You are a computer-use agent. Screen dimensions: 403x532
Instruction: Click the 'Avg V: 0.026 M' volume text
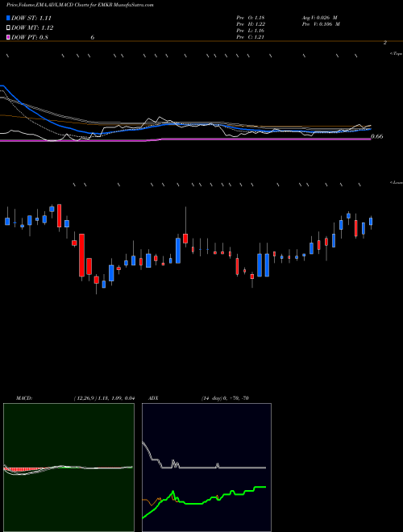(319, 18)
